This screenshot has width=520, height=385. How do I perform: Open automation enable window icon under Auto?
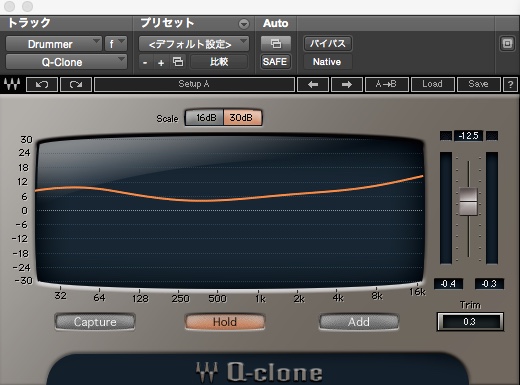276,44
